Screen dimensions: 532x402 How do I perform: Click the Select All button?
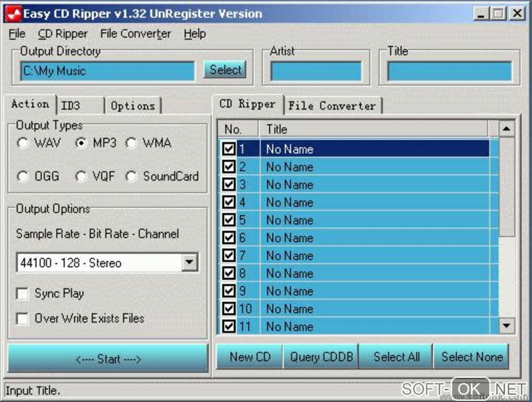coord(396,357)
